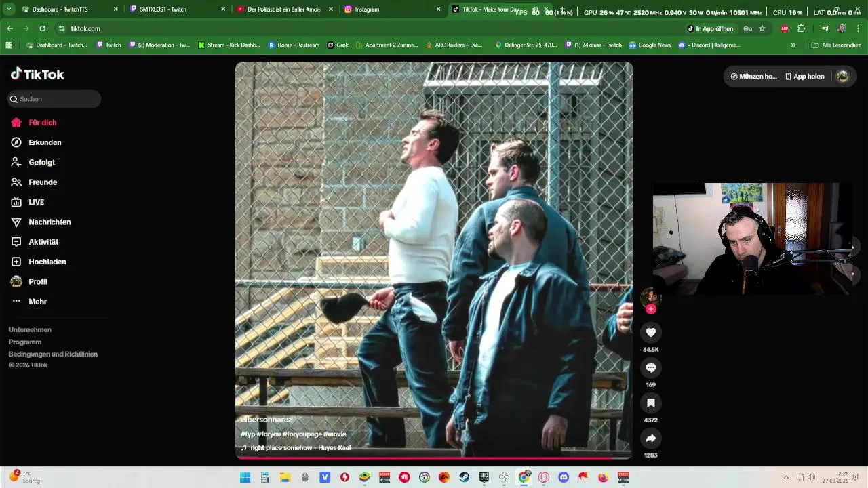Click the In App öffnen button
Image resolution: width=868 pixels, height=488 pixels.
point(710,28)
